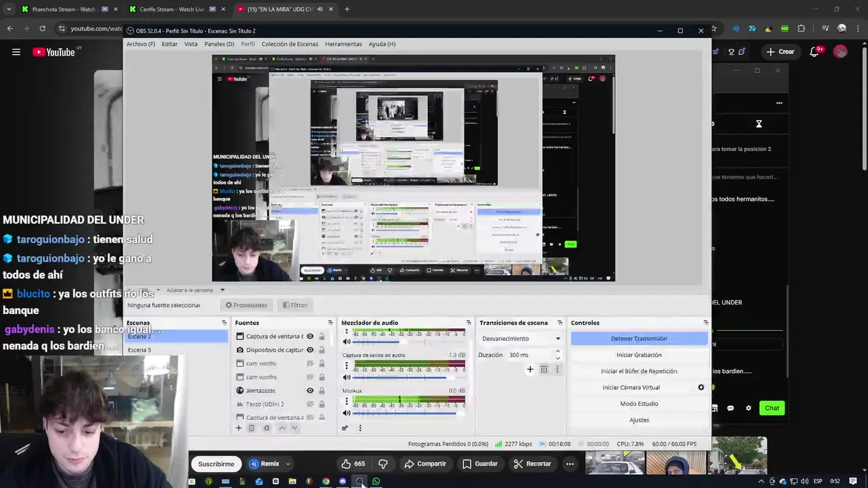Toggle Modo Estudio in OBS controls
Screen dimensions: 868x488
(x=639, y=404)
